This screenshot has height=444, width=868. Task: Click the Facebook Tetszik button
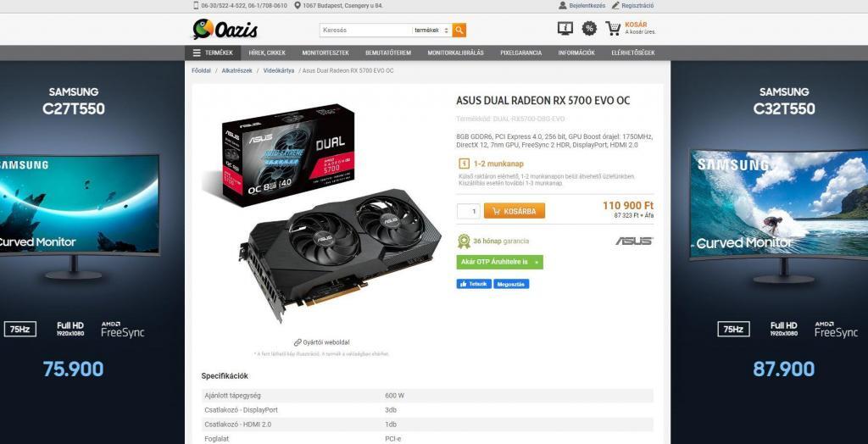click(x=474, y=284)
